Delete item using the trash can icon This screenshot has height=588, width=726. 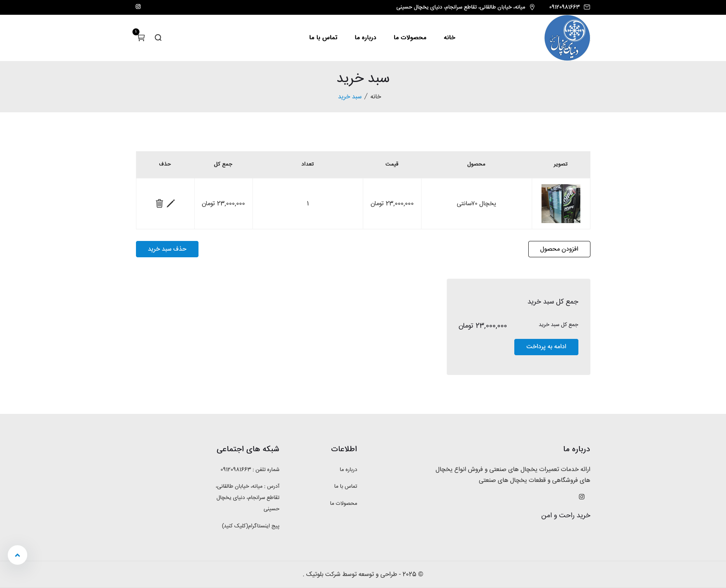point(159,204)
